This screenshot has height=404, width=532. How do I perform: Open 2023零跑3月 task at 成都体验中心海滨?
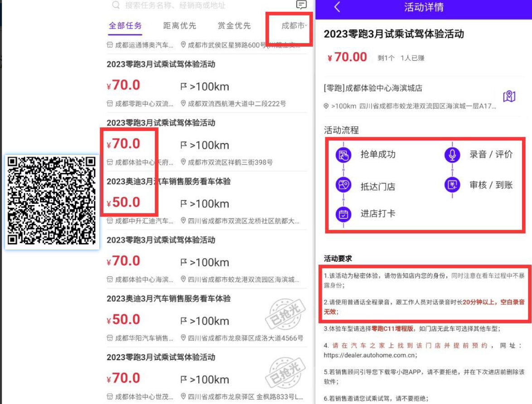pyautogui.click(x=207, y=260)
